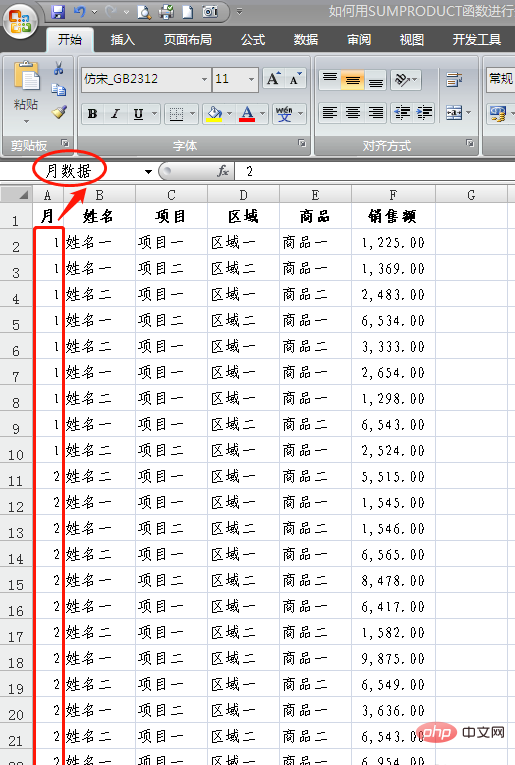Open the 插入 ribbon tab
Image resolution: width=515 pixels, height=765 pixels.
(122, 40)
